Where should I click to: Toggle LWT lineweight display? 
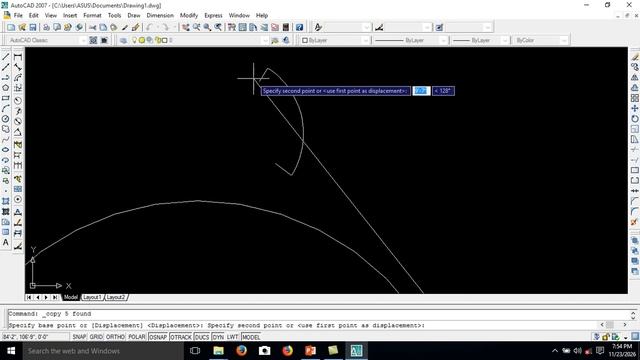(x=232, y=337)
